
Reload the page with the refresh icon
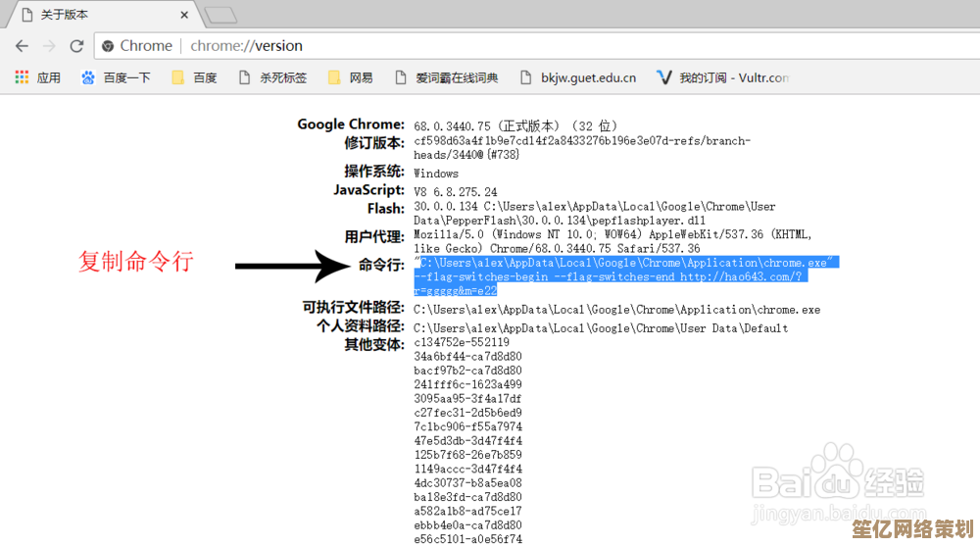pyautogui.click(x=76, y=46)
